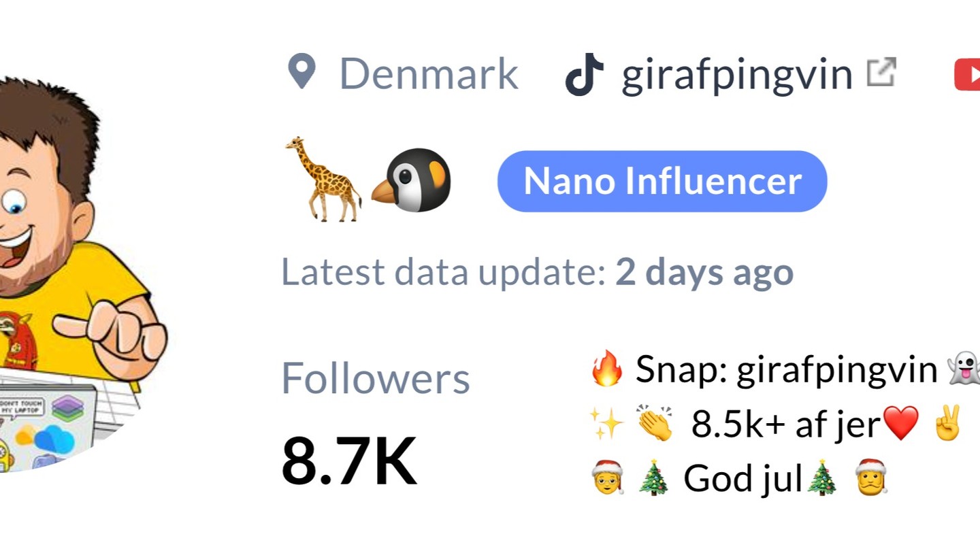Click the victory hand emoji
The image size is (980, 551).
click(x=948, y=424)
